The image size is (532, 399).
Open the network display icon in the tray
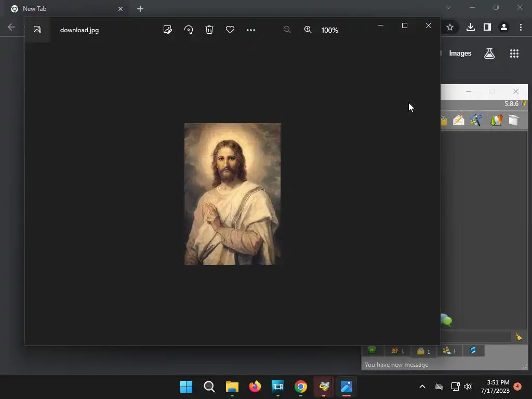455,387
